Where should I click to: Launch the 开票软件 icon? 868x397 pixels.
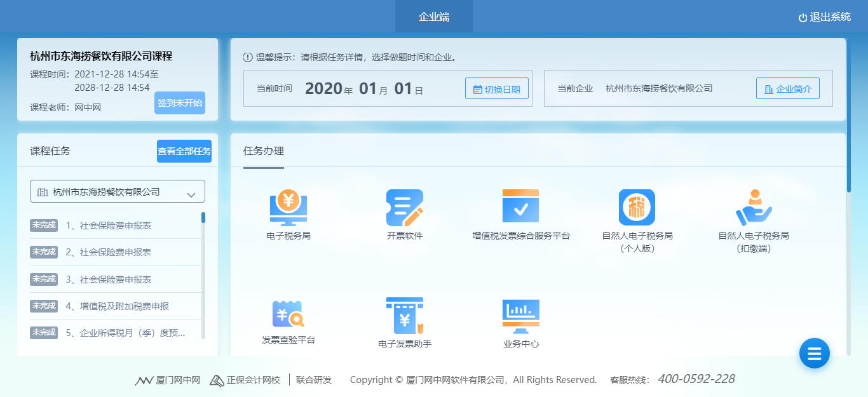point(405,208)
